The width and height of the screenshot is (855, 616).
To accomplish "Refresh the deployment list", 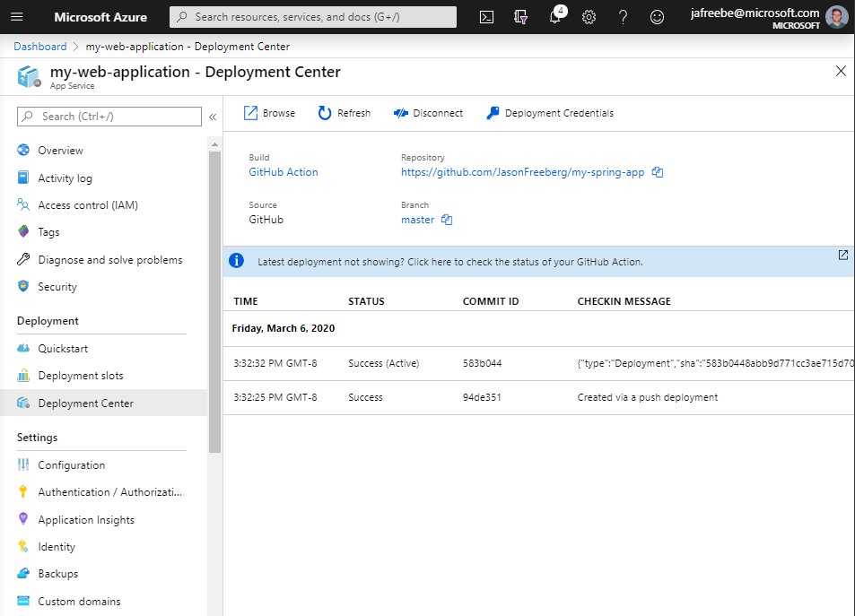I will [x=344, y=112].
